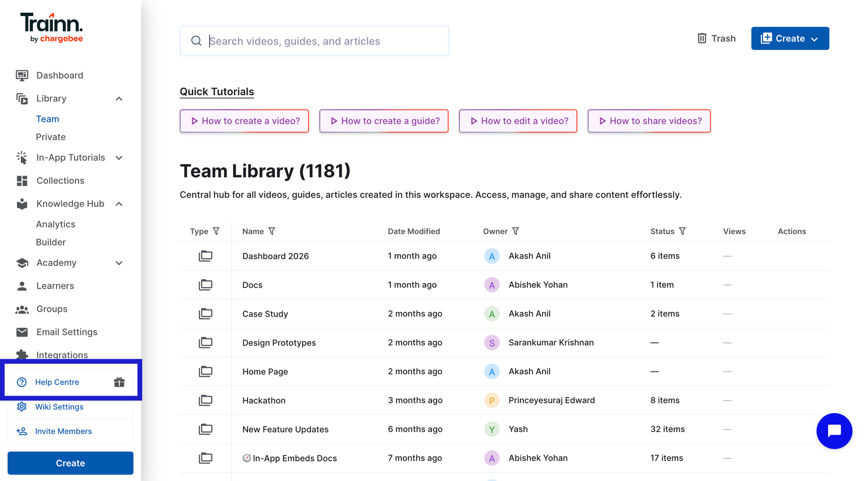
Task: Click the Library icon in sidebar
Action: [22, 98]
